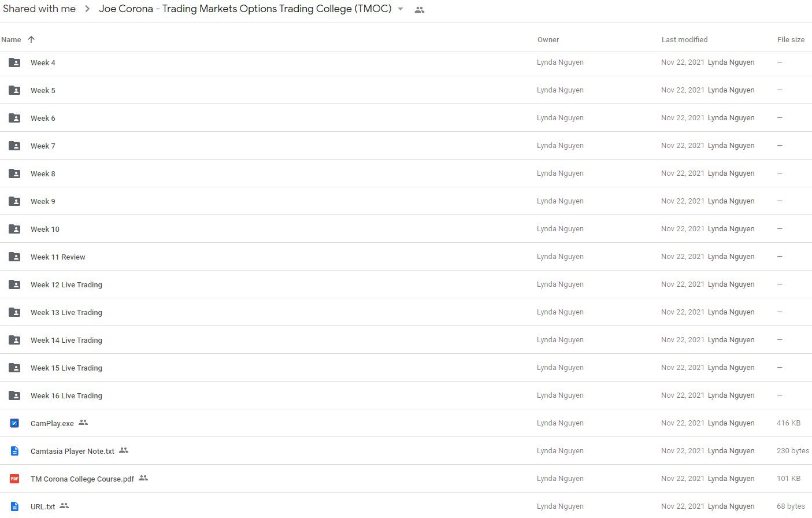Click the 68 bytes file size value
Screen dimensions: 812x518
click(x=791, y=506)
